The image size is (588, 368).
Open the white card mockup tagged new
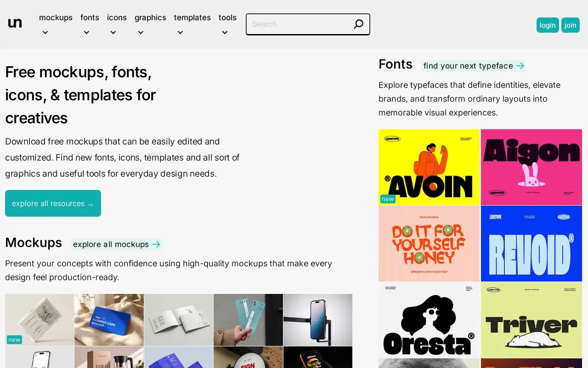pyautogui.click(x=40, y=320)
